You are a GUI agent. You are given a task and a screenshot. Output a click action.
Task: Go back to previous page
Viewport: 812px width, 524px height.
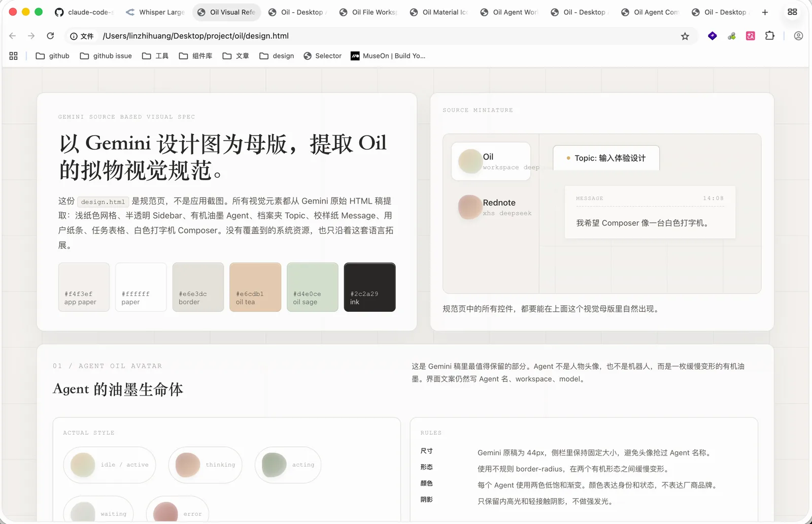pos(13,36)
